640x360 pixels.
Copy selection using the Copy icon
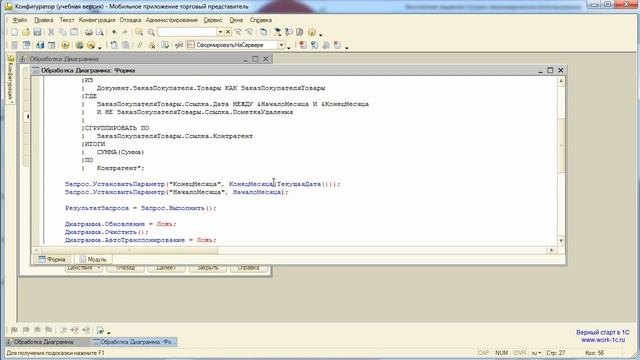point(62,32)
